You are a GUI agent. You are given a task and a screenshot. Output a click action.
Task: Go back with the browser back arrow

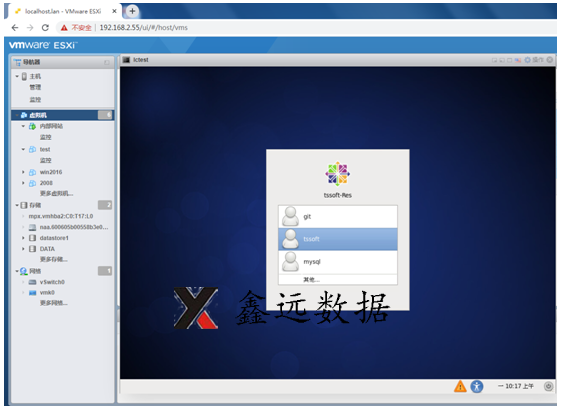pos(15,28)
